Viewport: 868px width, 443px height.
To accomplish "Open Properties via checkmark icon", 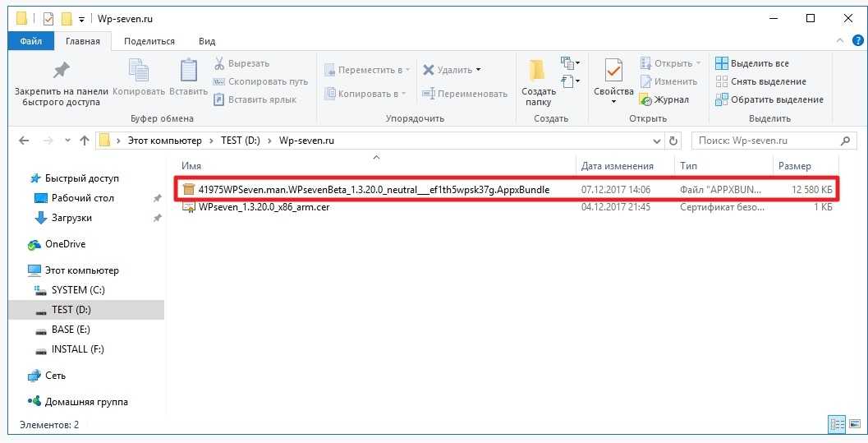I will click(613, 72).
